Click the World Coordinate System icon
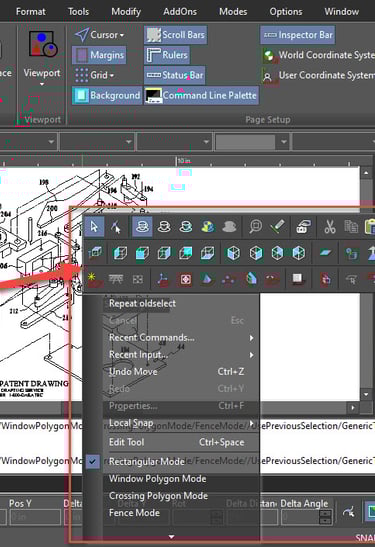The image size is (375, 547). pyautogui.click(x=269, y=55)
